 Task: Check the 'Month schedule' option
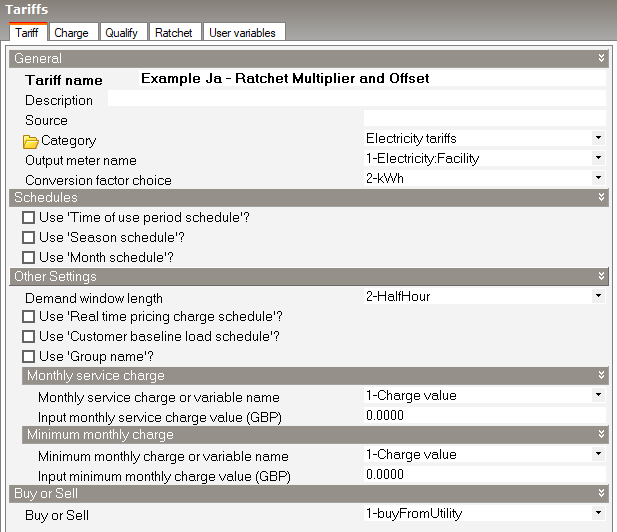pyautogui.click(x=29, y=257)
